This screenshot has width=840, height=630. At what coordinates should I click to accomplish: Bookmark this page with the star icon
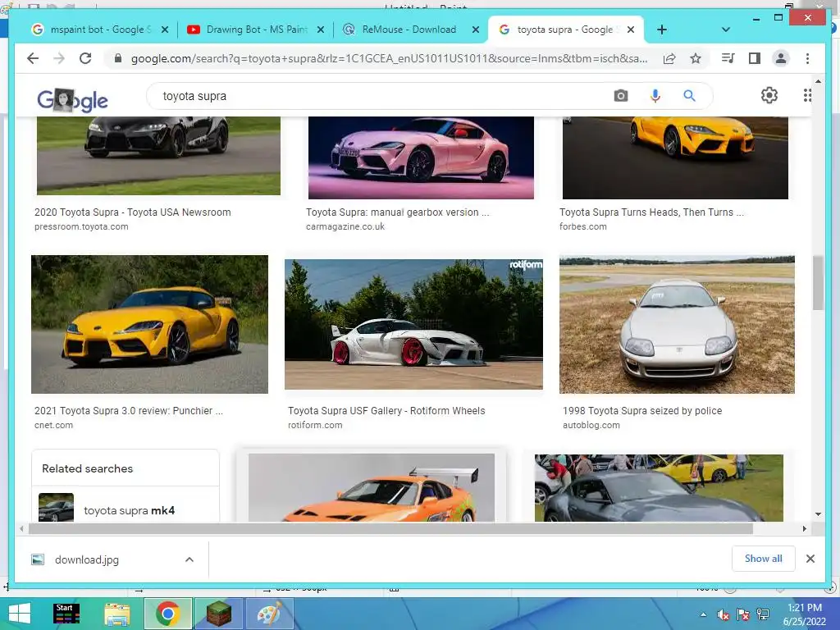[696, 58]
